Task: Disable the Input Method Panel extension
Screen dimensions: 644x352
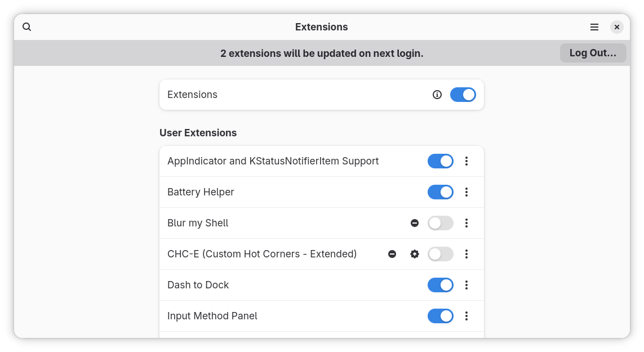Action: click(440, 316)
